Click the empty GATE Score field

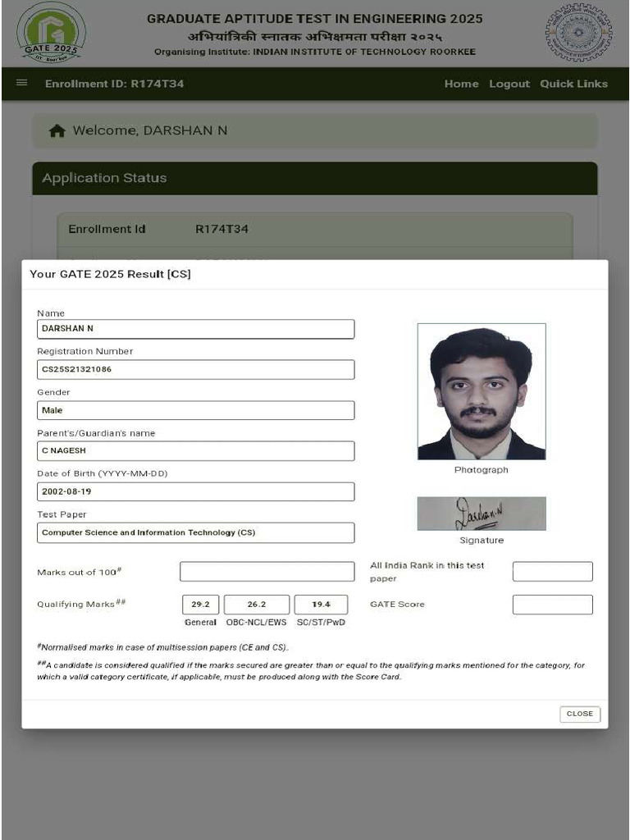pos(552,605)
